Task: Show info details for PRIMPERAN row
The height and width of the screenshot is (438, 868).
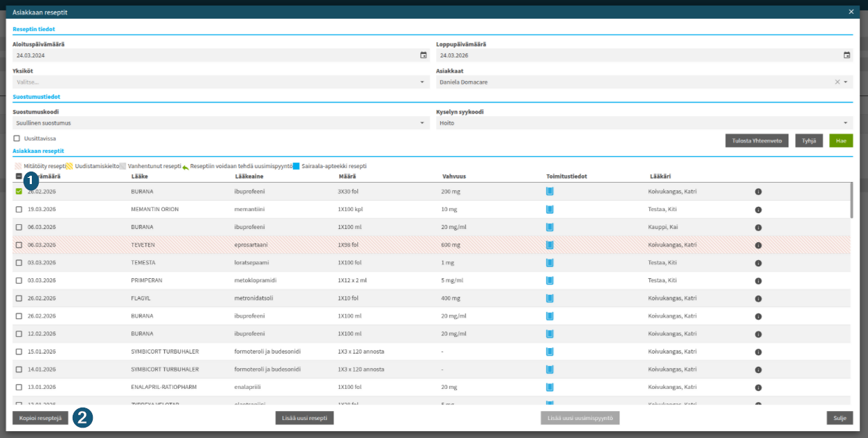Action: pyautogui.click(x=758, y=280)
